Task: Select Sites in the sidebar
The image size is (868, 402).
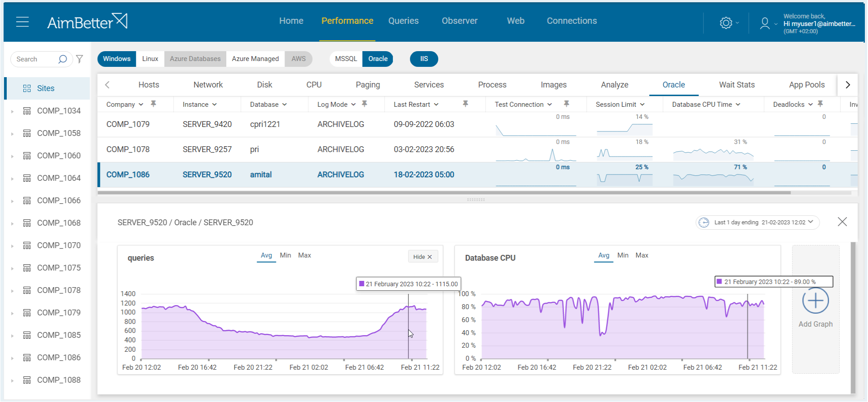Action: coord(48,88)
